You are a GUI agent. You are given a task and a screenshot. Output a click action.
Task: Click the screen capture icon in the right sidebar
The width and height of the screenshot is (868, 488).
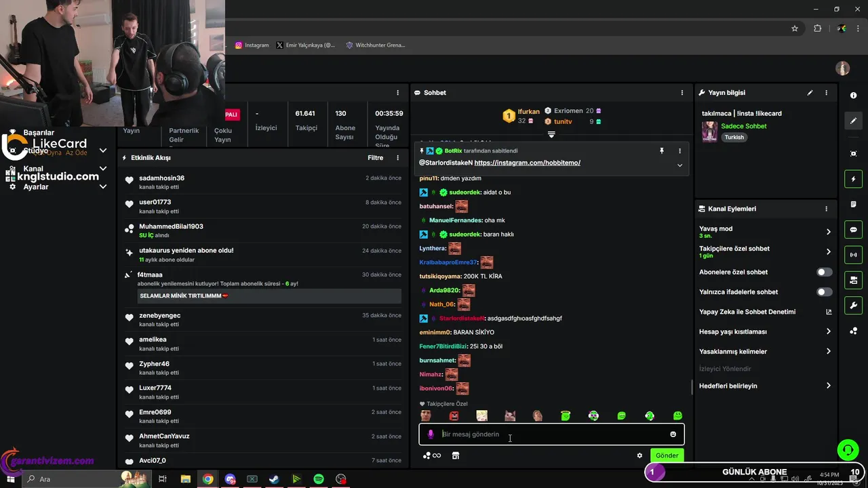coord(853,154)
